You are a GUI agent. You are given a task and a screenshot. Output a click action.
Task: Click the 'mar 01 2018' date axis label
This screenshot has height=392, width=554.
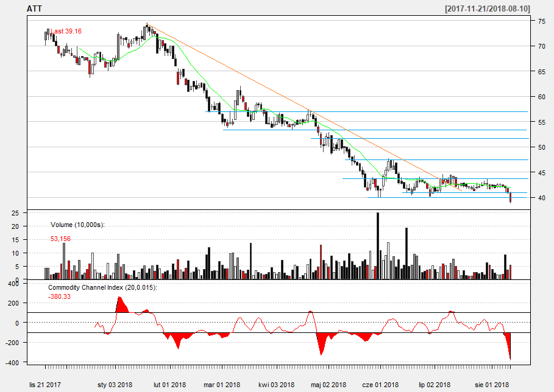tap(222, 385)
